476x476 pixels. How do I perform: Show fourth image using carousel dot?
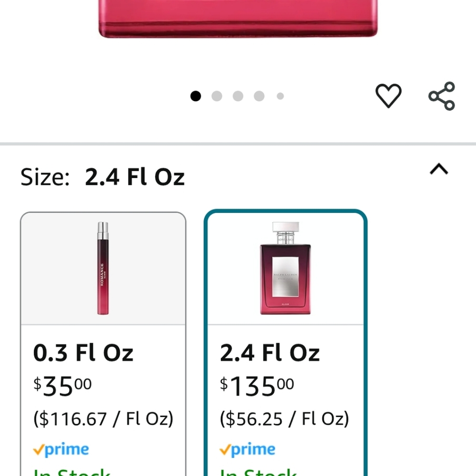[x=259, y=96]
